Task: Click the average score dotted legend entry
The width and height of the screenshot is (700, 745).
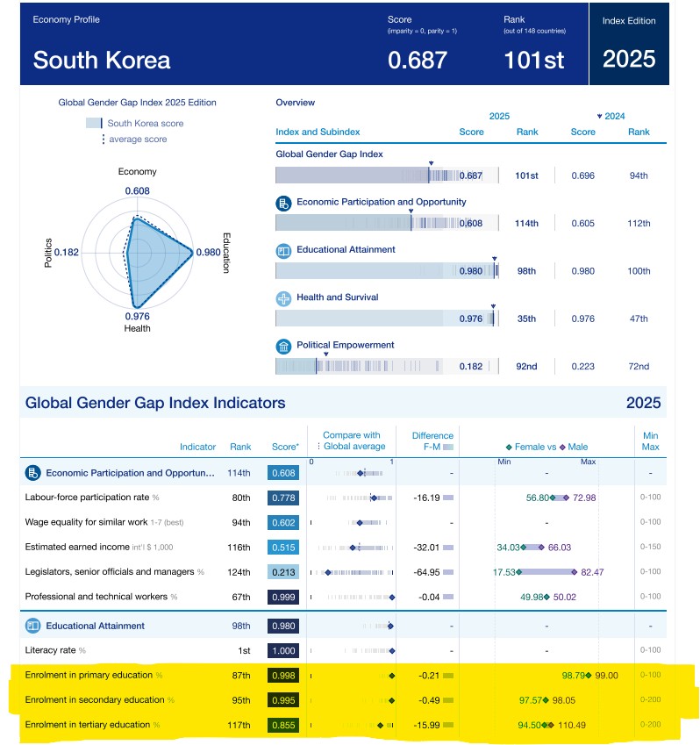Action: click(137, 140)
